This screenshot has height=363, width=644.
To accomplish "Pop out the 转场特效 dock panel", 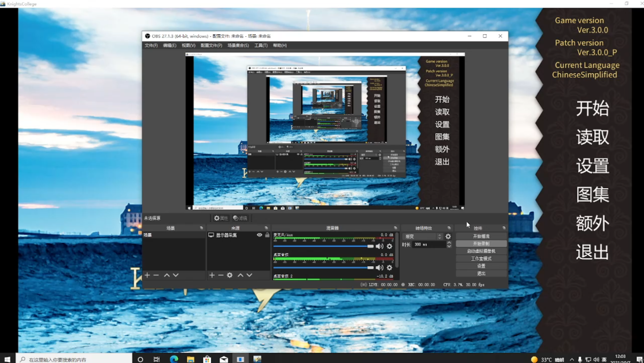I will (x=449, y=228).
